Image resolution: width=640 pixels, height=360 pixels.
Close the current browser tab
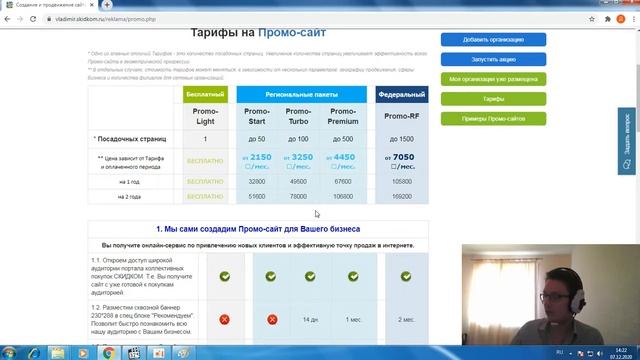click(92, 5)
